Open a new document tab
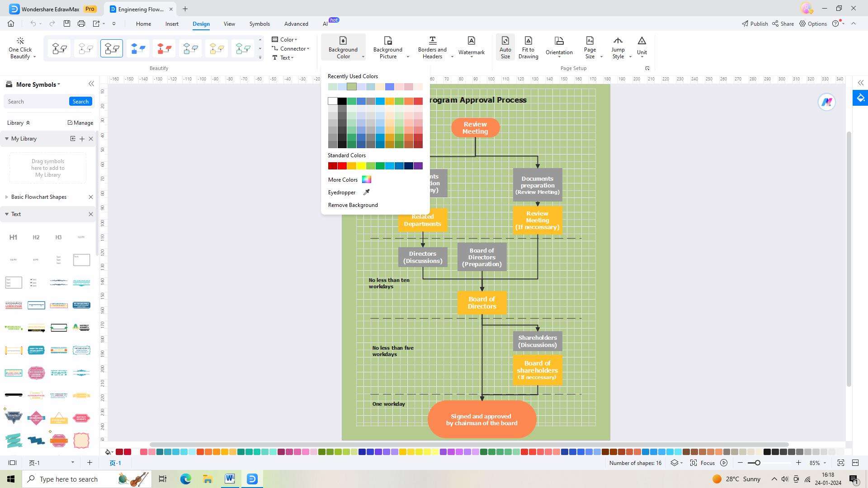This screenshot has width=868, height=488. [185, 9]
